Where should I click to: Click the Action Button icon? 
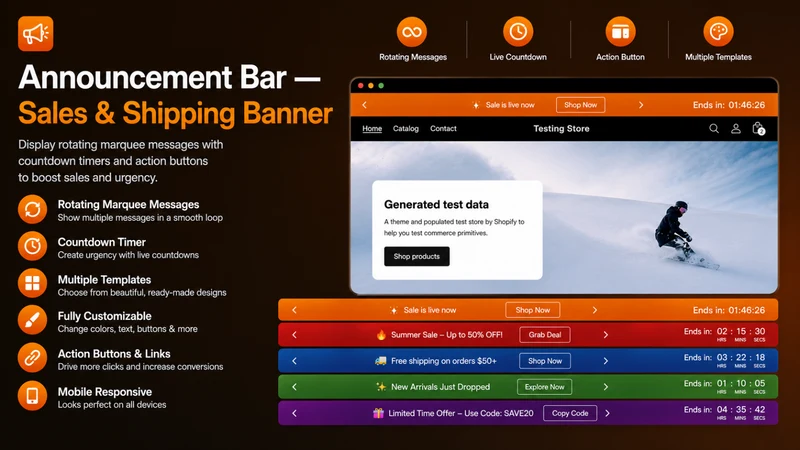pyautogui.click(x=620, y=32)
